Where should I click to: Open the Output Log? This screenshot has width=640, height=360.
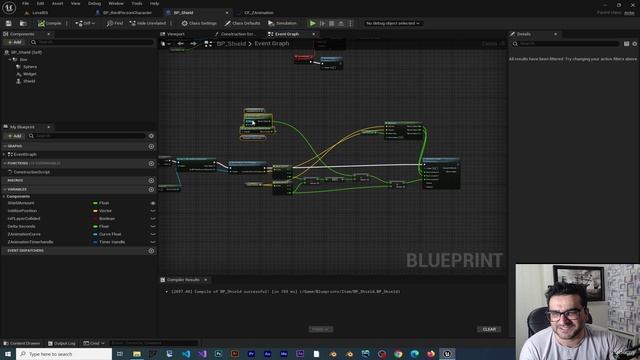coord(62,343)
